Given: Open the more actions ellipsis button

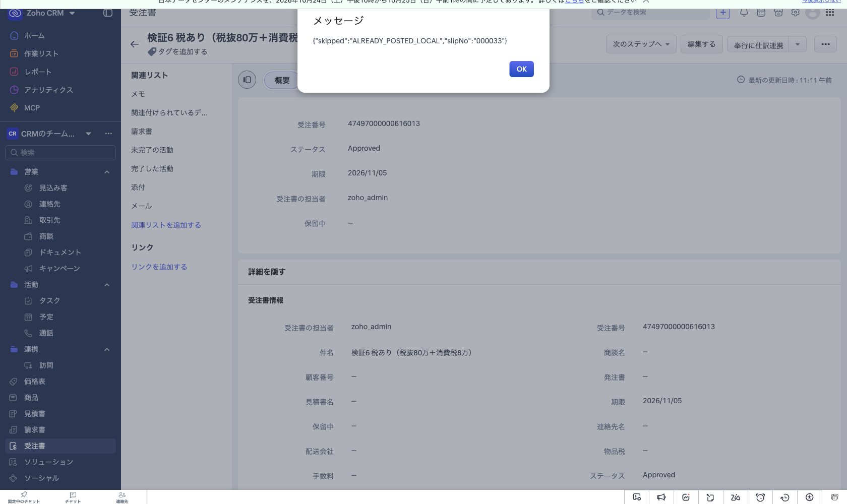Looking at the screenshot, I should coord(825,44).
